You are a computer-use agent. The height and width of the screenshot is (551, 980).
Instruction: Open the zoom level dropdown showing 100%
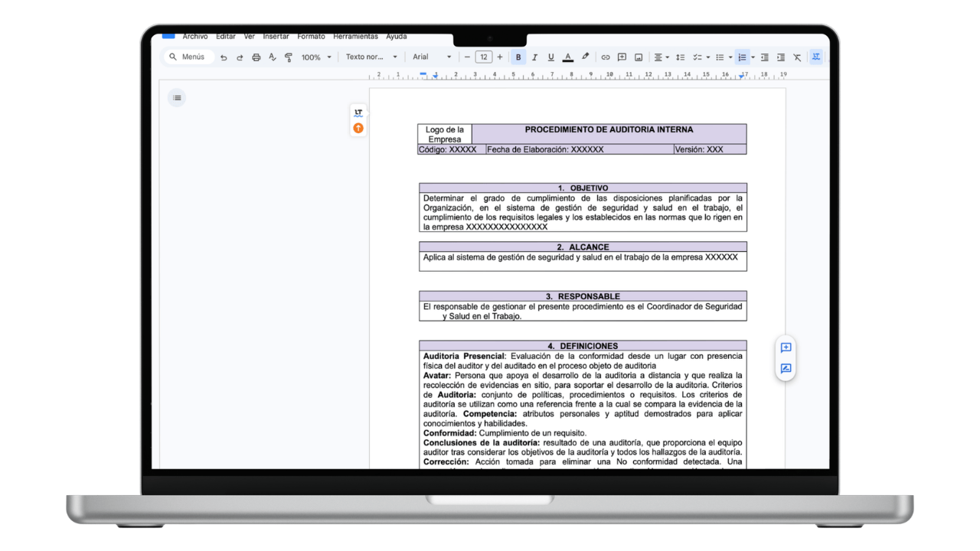pos(315,57)
